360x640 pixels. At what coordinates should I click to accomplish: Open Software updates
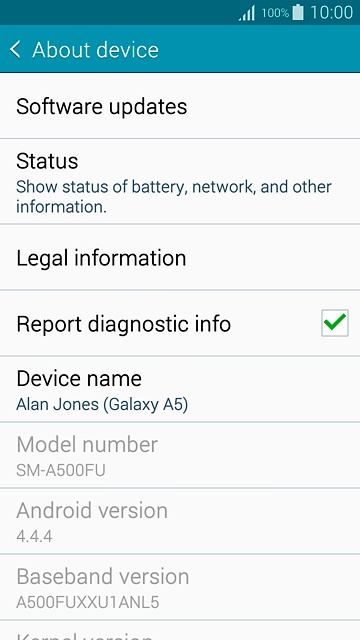pyautogui.click(x=180, y=106)
